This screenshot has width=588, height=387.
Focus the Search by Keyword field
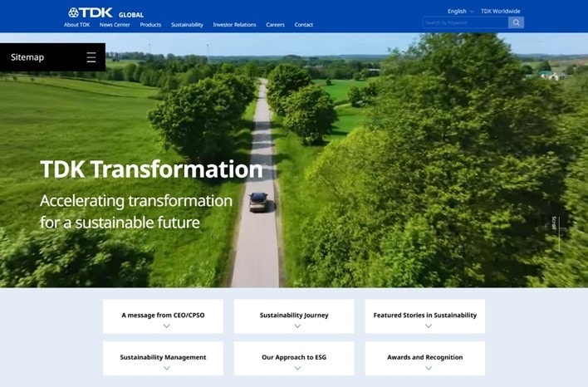465,23
